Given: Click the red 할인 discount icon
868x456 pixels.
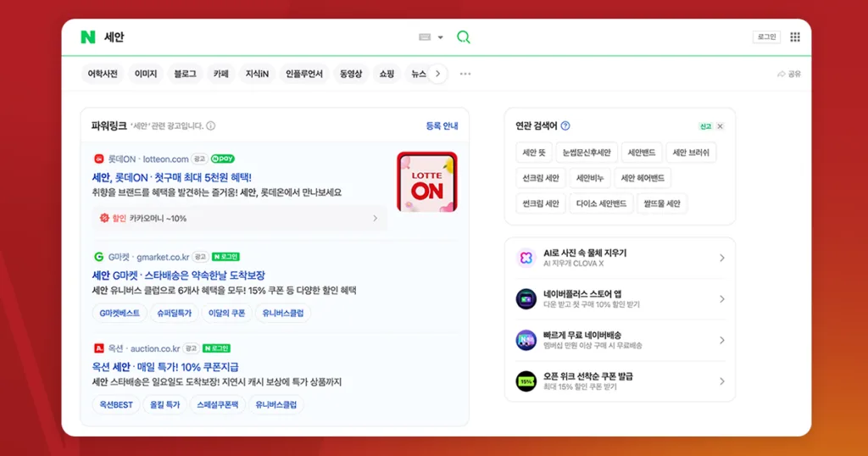Looking at the screenshot, I should point(104,219).
